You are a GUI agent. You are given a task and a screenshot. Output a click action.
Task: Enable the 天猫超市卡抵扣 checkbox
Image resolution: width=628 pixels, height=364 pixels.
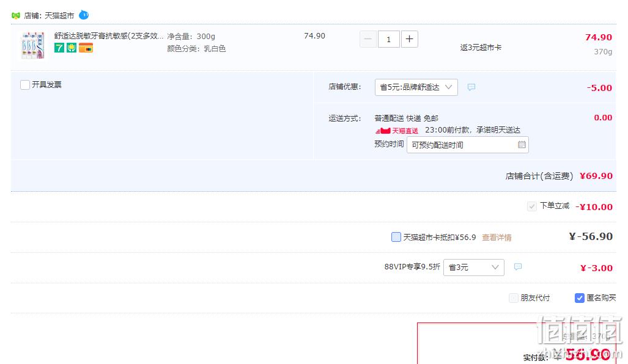396,237
